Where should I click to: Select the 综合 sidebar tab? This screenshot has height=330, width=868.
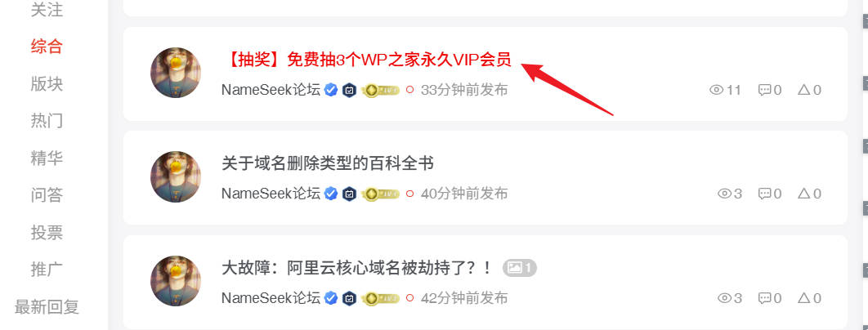click(47, 46)
